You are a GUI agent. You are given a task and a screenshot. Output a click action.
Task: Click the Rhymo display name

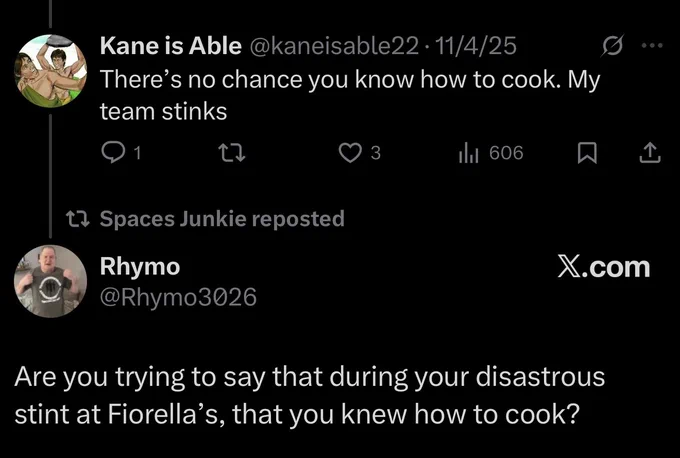coord(140,266)
